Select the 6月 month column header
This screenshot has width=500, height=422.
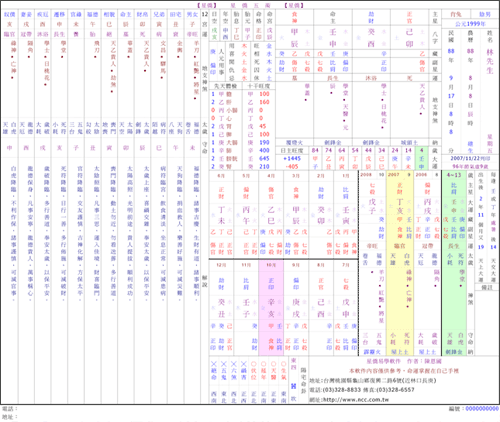coord(221,175)
